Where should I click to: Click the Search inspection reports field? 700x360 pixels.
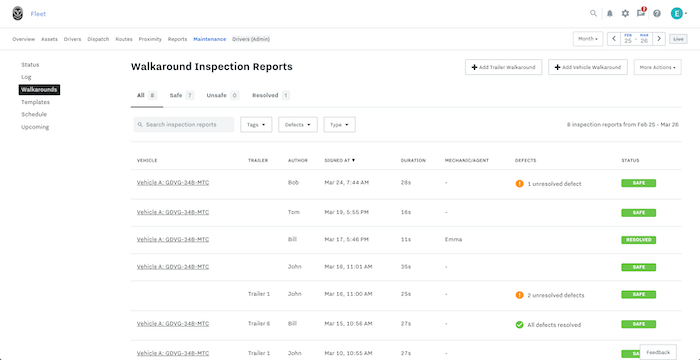tap(184, 125)
